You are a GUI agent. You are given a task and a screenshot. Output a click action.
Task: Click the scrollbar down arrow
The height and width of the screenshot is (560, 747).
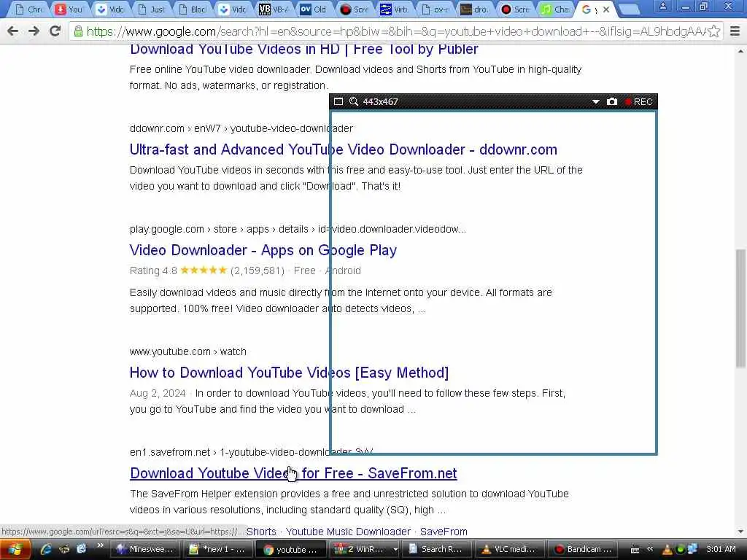741,532
